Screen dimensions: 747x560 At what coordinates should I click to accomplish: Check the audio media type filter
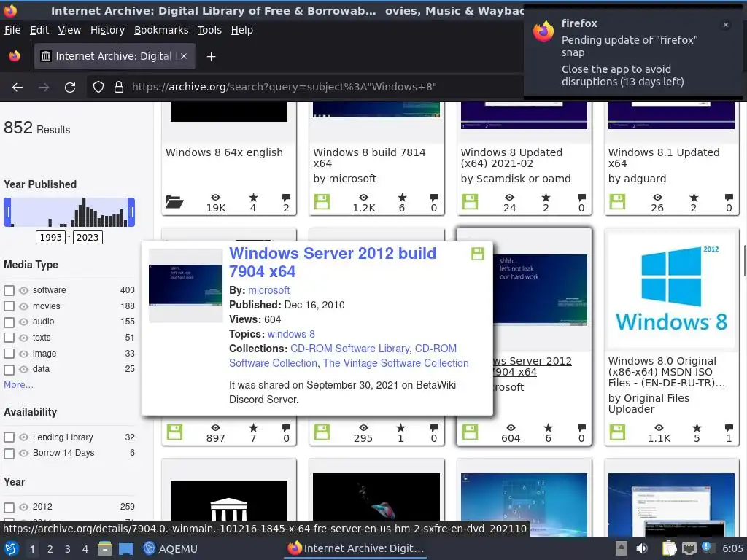point(9,322)
